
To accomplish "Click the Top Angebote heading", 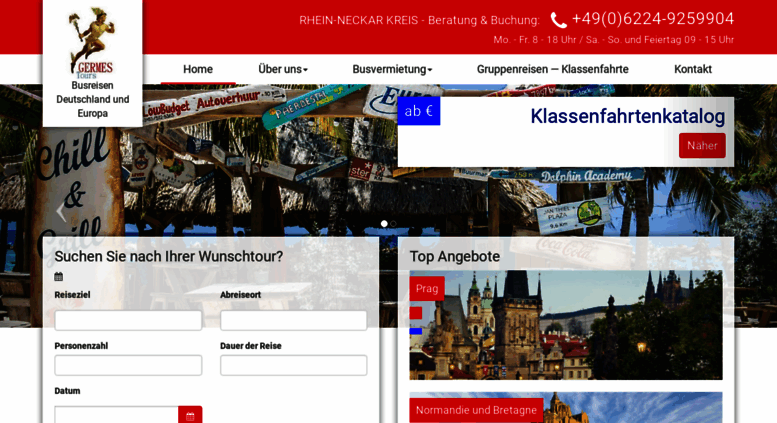I will 454,257.
